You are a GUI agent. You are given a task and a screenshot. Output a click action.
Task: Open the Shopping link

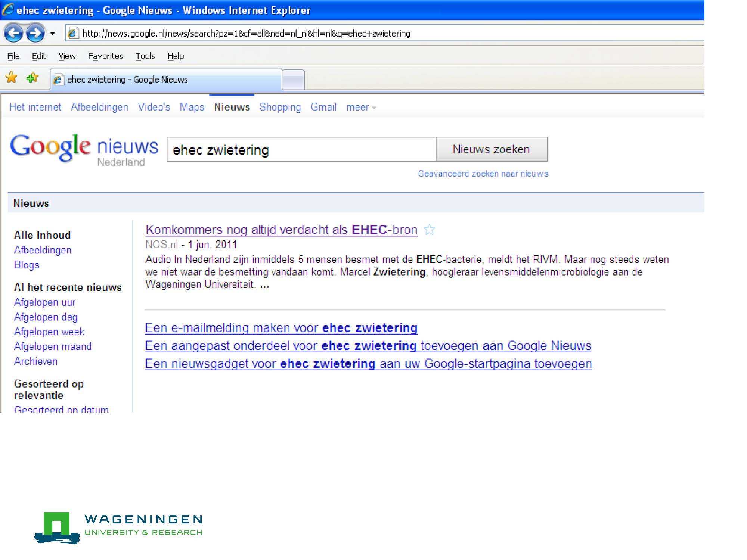[x=280, y=107]
